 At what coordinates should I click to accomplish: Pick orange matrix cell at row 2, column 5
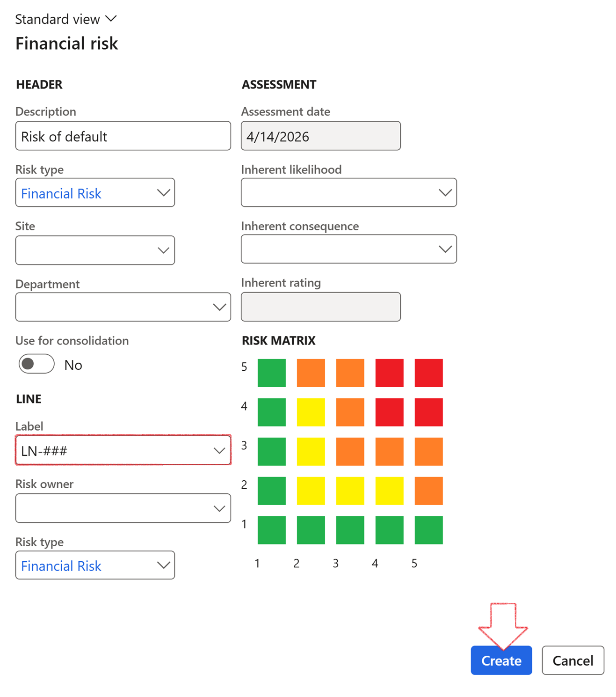[x=428, y=491]
